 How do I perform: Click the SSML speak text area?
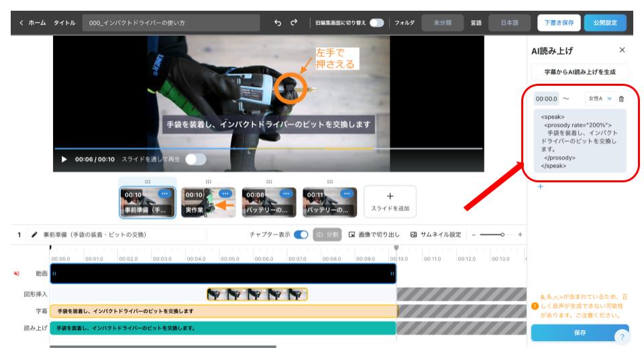click(x=580, y=141)
